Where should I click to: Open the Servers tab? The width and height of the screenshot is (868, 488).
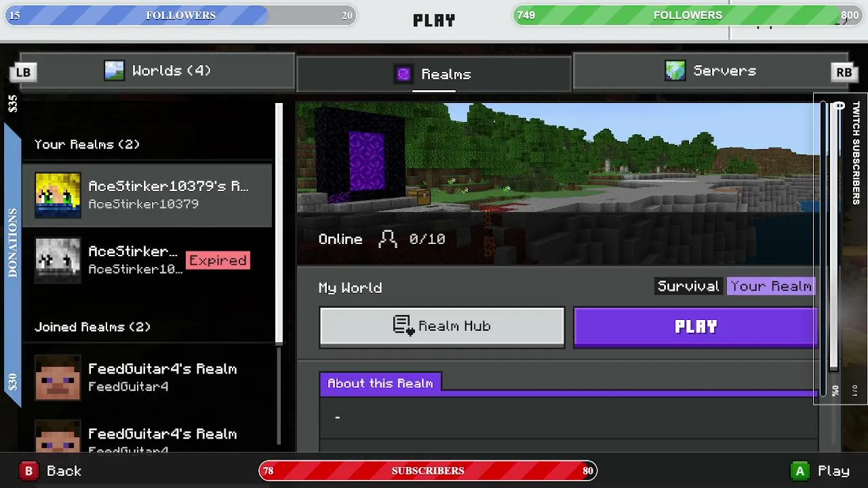point(710,71)
